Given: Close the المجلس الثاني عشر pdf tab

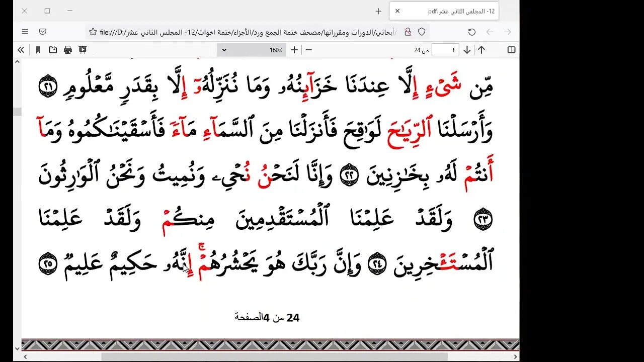Looking at the screenshot, I should (x=397, y=11).
